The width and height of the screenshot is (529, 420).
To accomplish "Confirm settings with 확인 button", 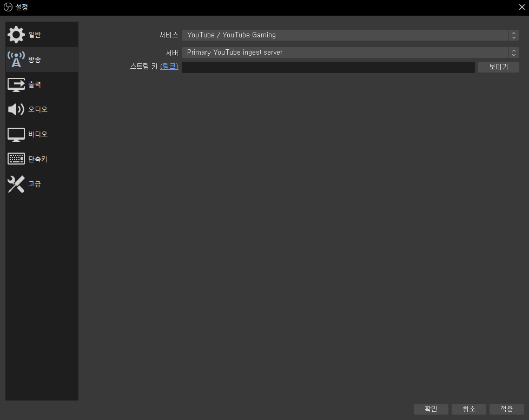I will pyautogui.click(x=431, y=409).
